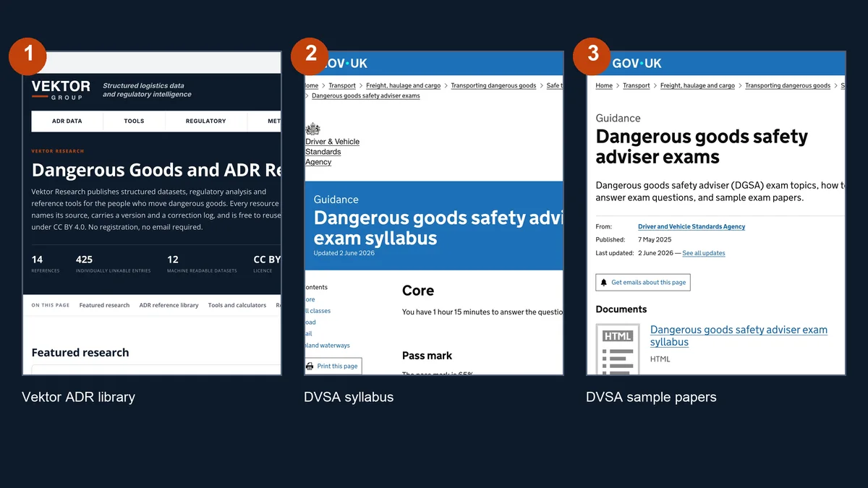Click the 12 machine readable datasets stat
The height and width of the screenshot is (488, 868).
202,264
